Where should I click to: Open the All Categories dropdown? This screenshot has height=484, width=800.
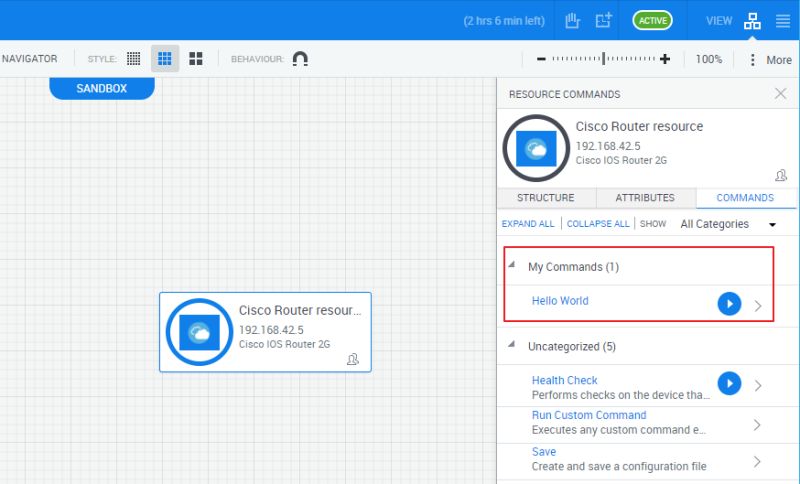pyautogui.click(x=728, y=224)
